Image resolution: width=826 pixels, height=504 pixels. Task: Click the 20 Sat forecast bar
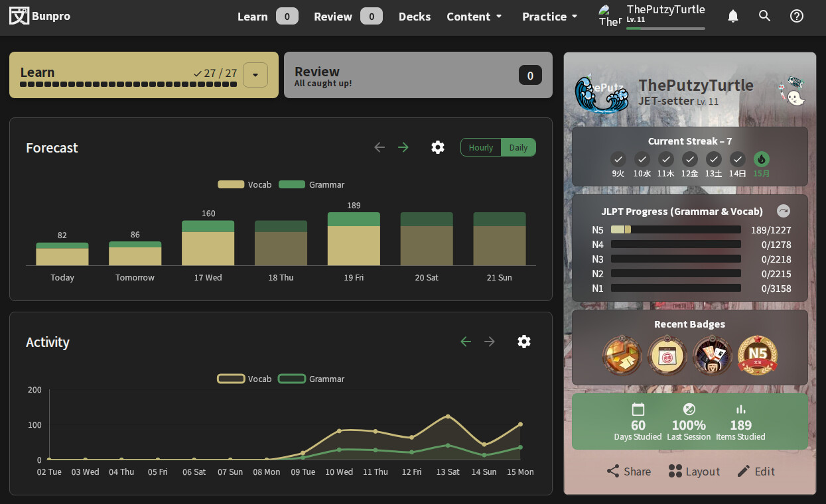427,239
